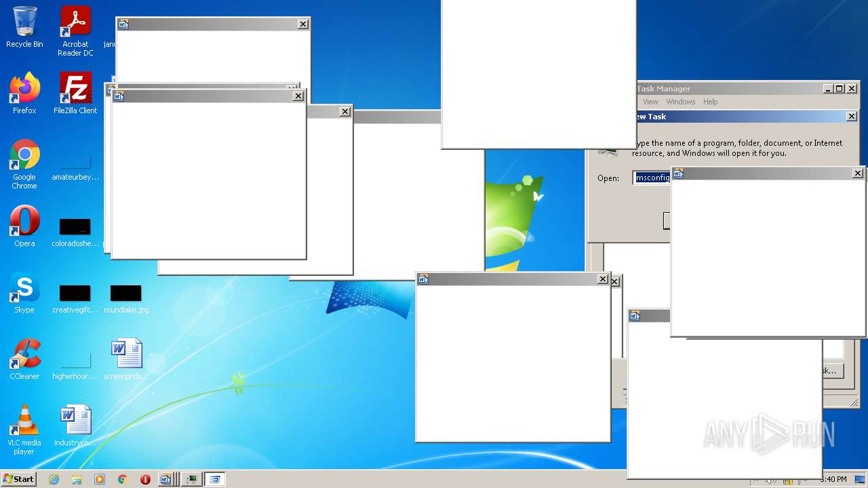Image resolution: width=868 pixels, height=488 pixels.
Task: Launch VLC media player desktop shortcut
Action: point(24,430)
